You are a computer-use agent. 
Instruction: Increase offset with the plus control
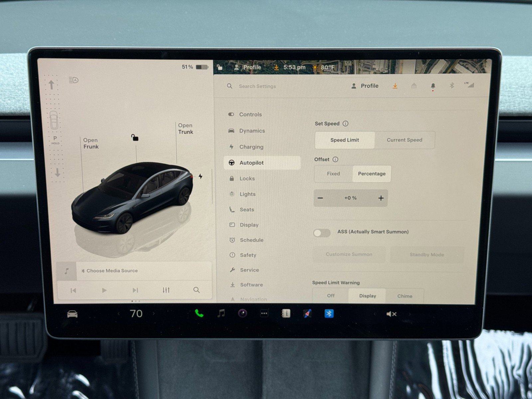[381, 198]
